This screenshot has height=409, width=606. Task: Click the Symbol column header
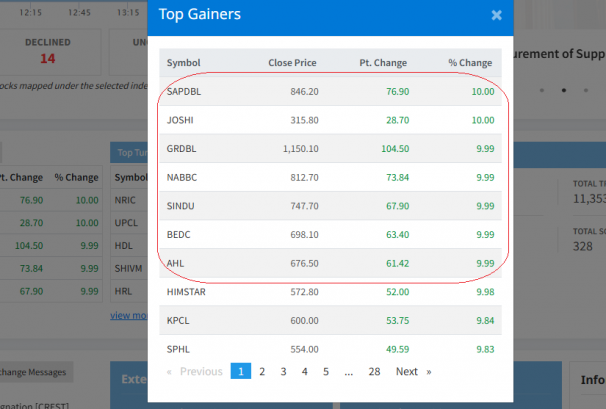(183, 63)
